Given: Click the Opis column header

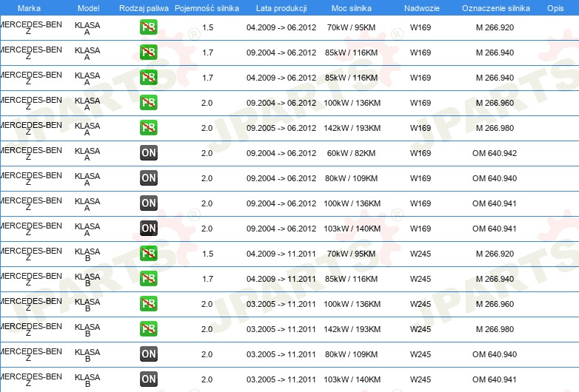Looking at the screenshot, I should click(555, 8).
